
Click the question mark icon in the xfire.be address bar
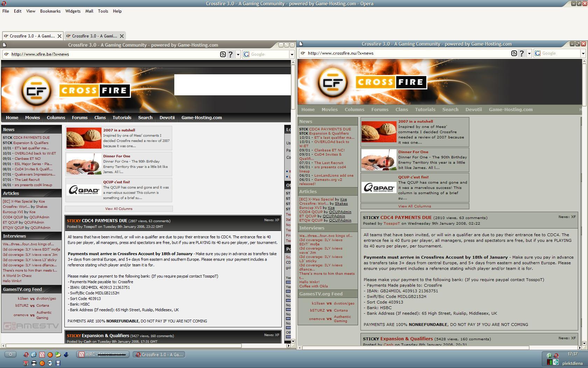(230, 54)
